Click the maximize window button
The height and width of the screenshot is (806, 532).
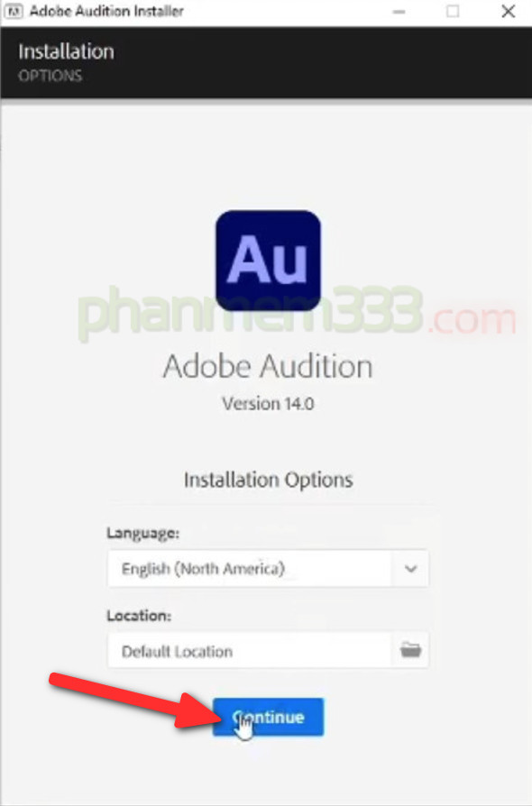coord(453,11)
